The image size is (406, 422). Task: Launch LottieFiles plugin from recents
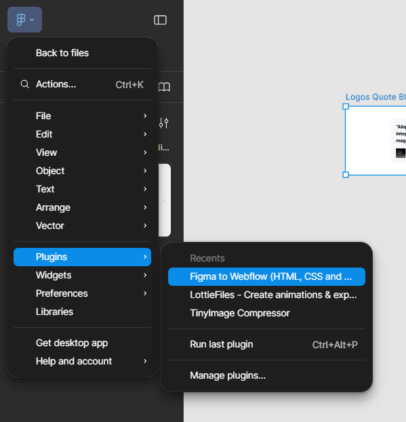[x=267, y=295]
